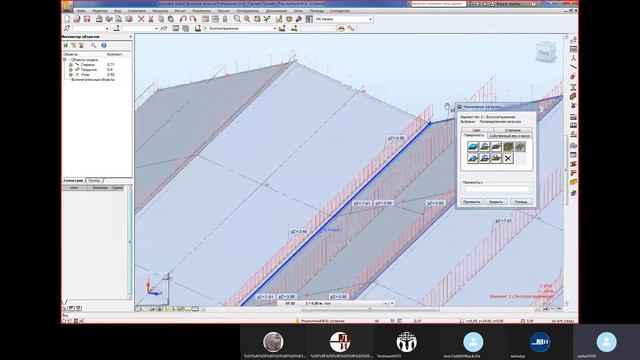Image resolution: width=640 pixels, height=360 pixels.
Task: Click the node selection icon in the second toolbar row
Action: [x=67, y=28]
